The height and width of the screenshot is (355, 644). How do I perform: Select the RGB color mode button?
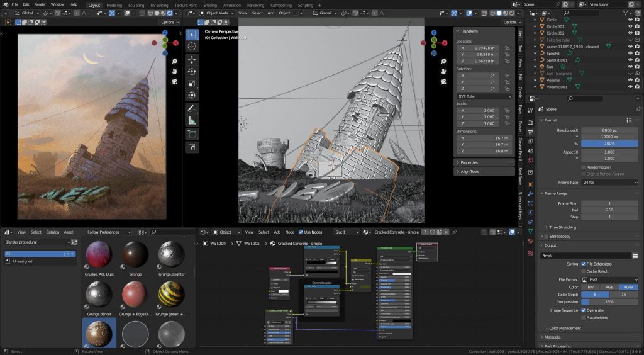pos(609,287)
